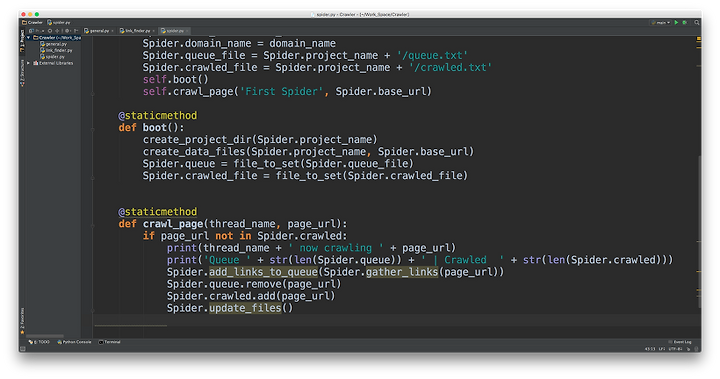Select External Libraries in project tree
Viewport: 720px width, 379px height.
coord(54,63)
